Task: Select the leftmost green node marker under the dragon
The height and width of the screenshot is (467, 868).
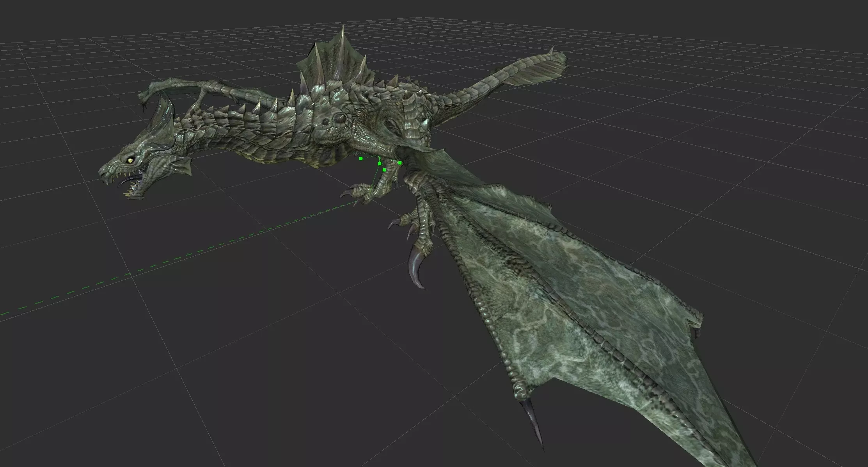Action: point(361,159)
